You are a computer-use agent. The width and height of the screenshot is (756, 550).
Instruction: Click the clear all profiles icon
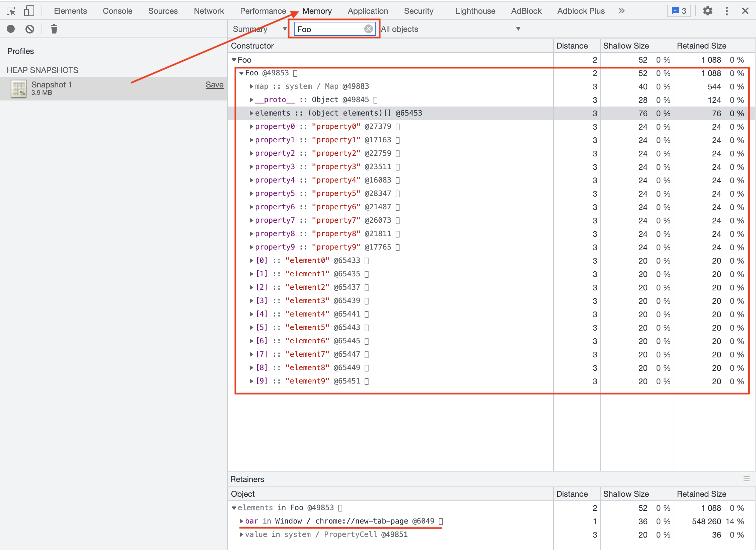click(30, 29)
